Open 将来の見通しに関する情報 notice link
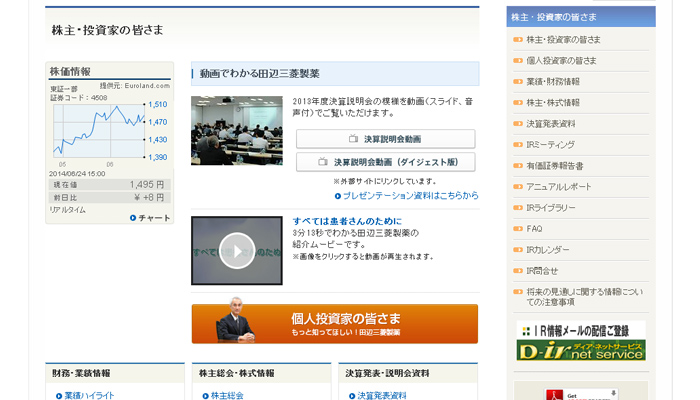700x400 pixels. click(x=584, y=297)
